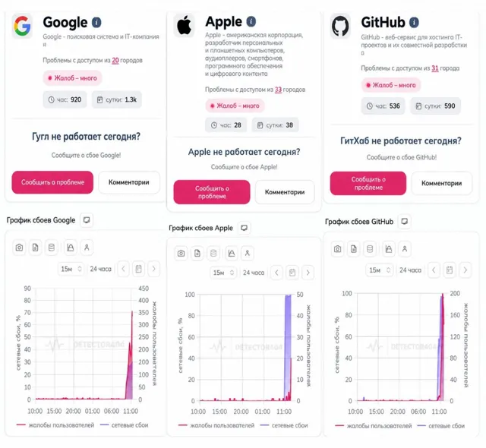Image resolution: width=486 pixels, height=448 pixels.
Task: Open 15м interval dropdown in GitHub chart
Action: 380,270
